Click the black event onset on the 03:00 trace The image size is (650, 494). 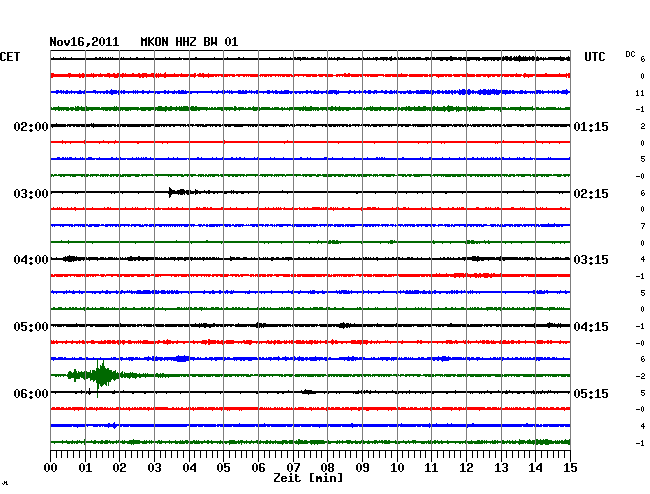click(170, 192)
